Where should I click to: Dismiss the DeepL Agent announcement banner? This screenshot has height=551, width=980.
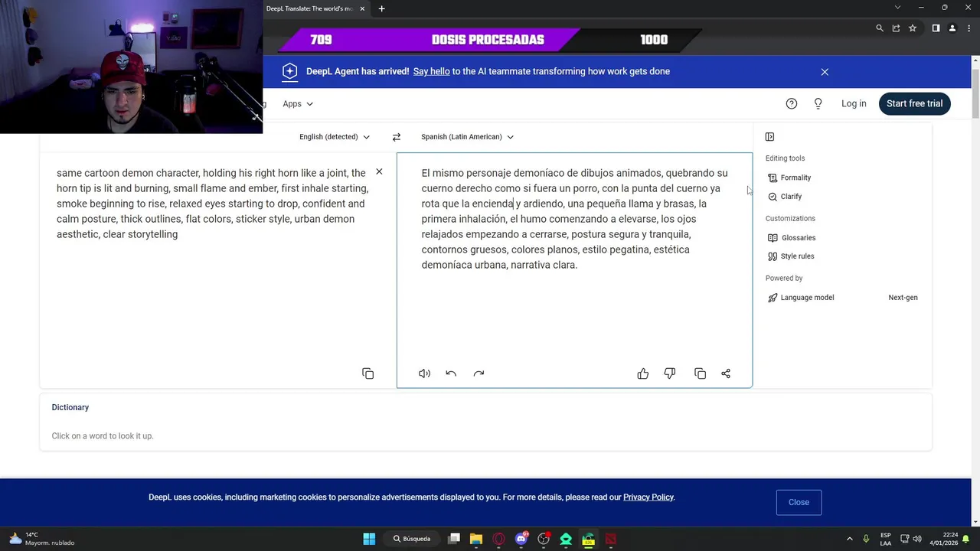[825, 72]
